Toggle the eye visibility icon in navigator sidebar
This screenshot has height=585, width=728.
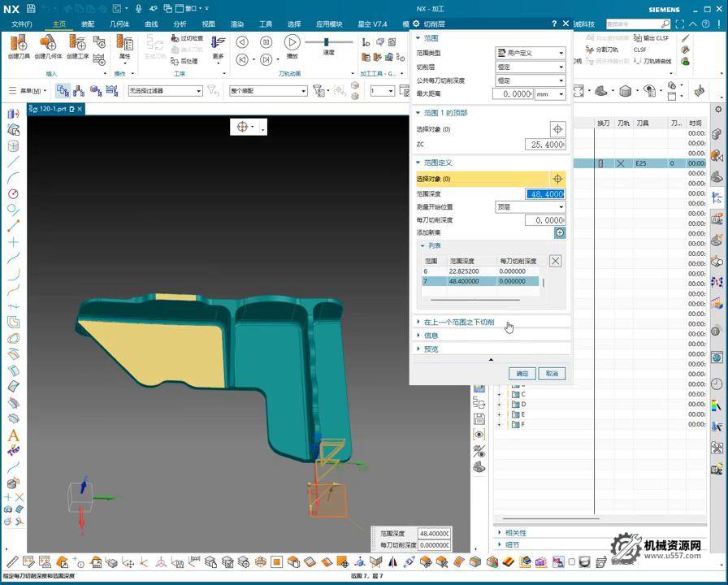(479, 435)
